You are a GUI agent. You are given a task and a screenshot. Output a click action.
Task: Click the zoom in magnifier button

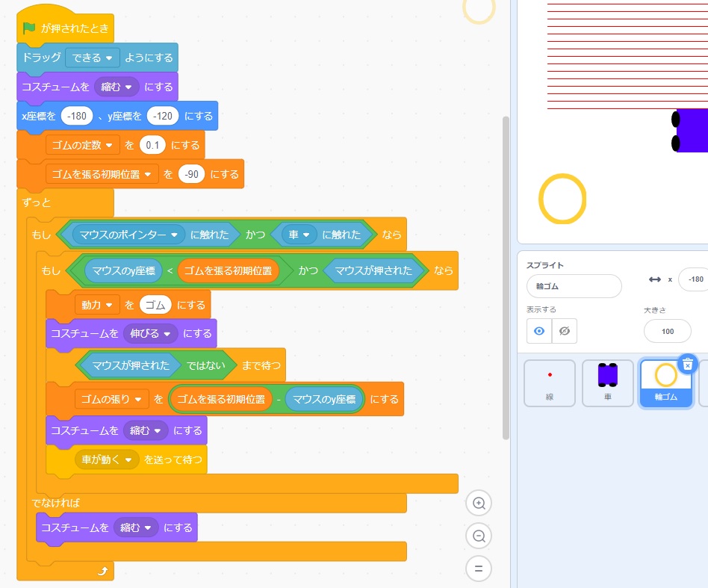tap(479, 503)
